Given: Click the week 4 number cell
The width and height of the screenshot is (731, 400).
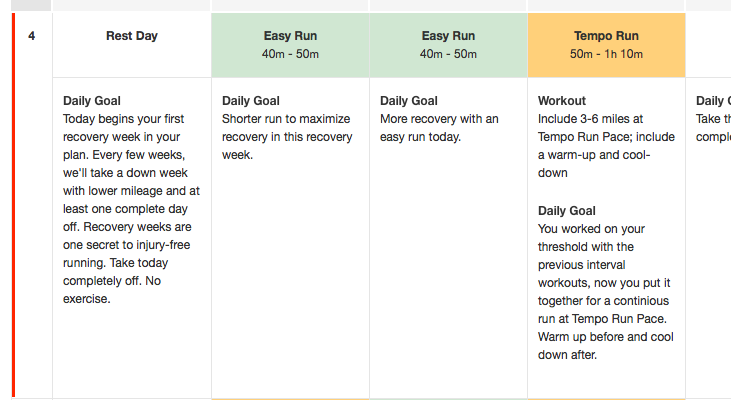Looking at the screenshot, I should 32,36.
